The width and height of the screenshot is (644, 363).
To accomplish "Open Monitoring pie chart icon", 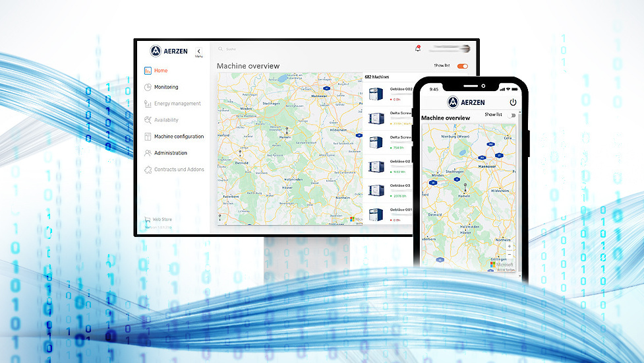I will (x=148, y=87).
